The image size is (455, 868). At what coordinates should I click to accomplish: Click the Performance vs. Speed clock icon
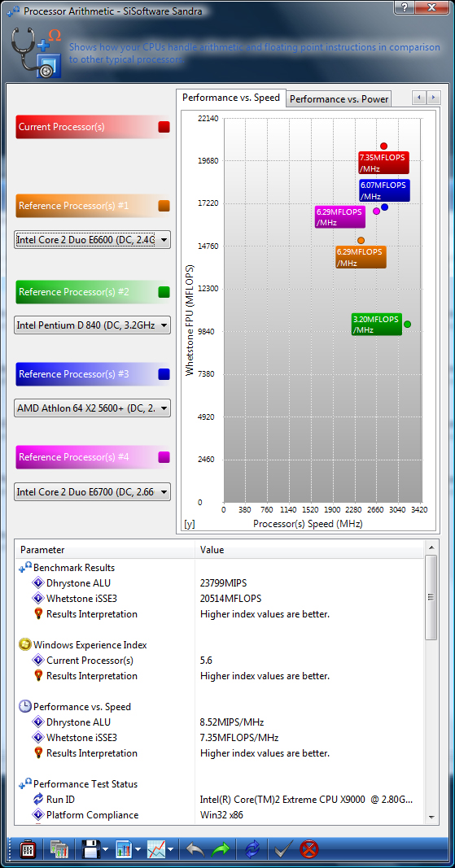[x=25, y=706]
